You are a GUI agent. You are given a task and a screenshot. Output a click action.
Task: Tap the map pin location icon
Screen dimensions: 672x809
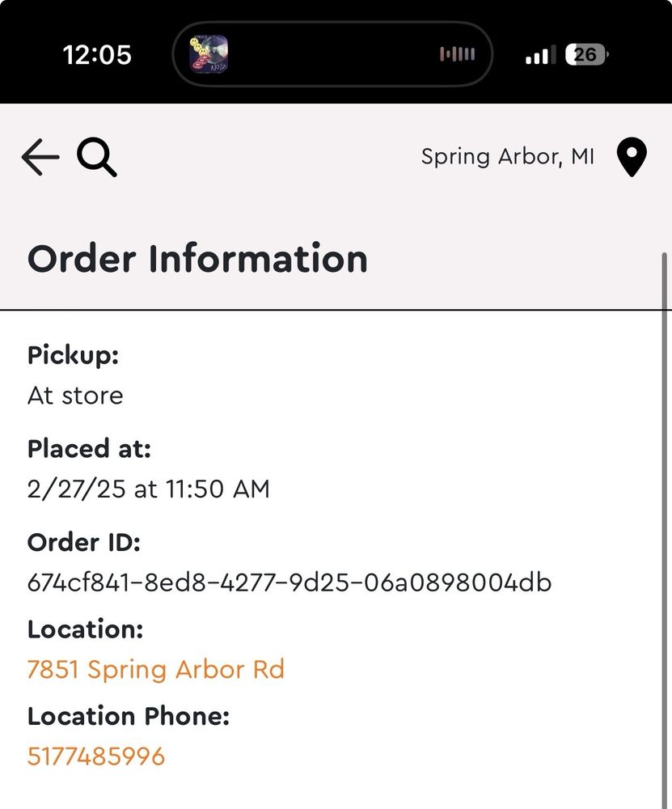pyautogui.click(x=632, y=157)
